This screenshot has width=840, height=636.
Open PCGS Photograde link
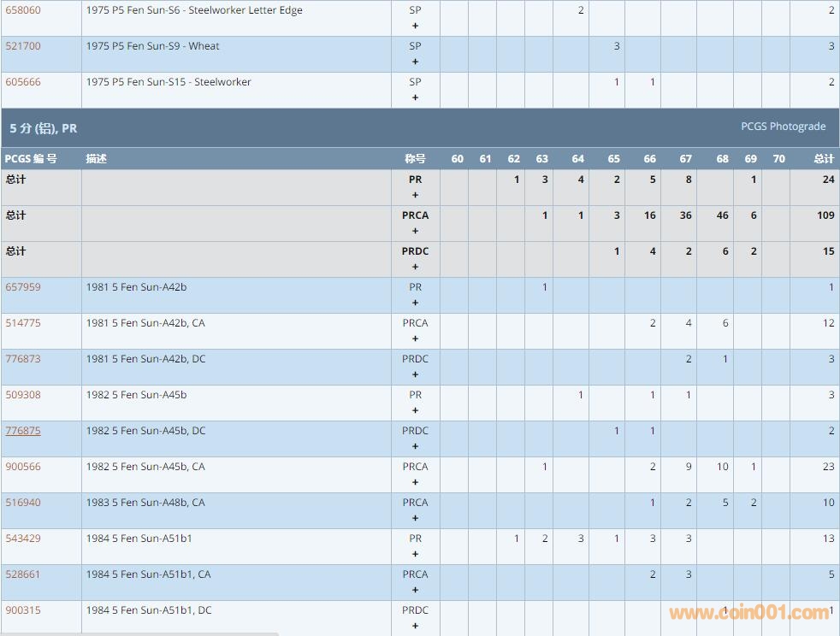tap(783, 127)
